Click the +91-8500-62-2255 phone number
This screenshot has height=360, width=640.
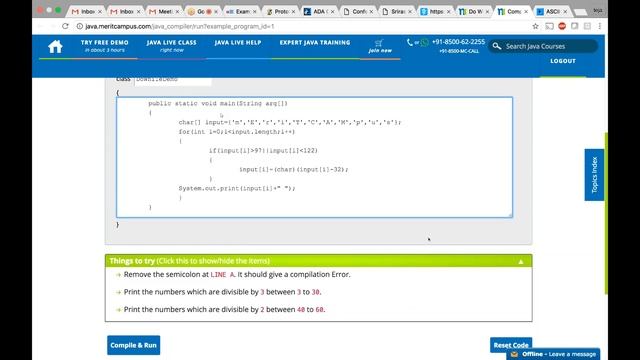pos(458,42)
